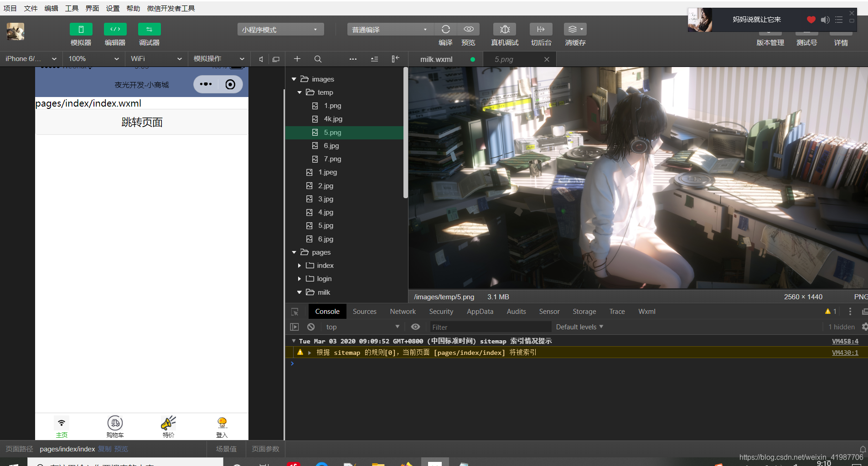
Task: Open the 工具 menu
Action: point(72,8)
